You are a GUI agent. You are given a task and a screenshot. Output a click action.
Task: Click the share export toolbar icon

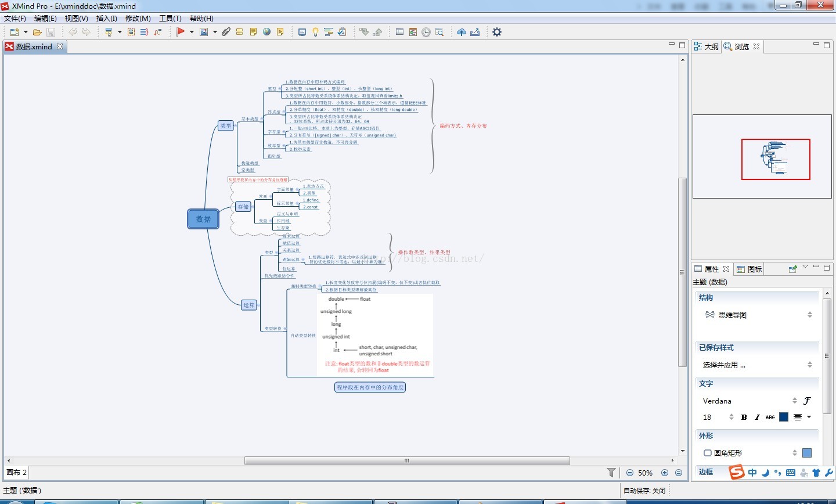(x=475, y=32)
